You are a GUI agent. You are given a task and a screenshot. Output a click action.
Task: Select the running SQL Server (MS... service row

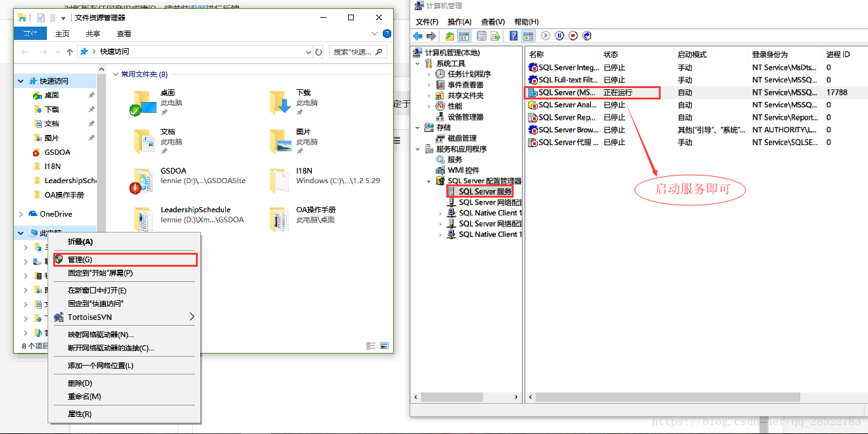pos(695,93)
